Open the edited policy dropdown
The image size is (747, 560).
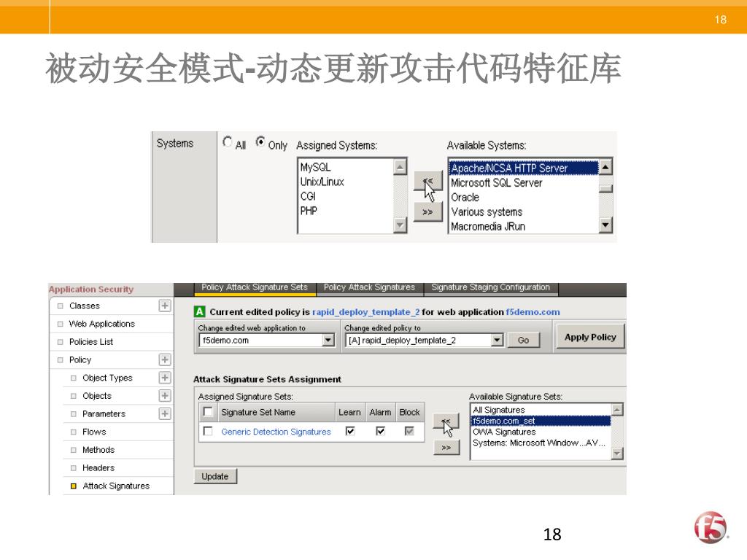[x=424, y=340]
